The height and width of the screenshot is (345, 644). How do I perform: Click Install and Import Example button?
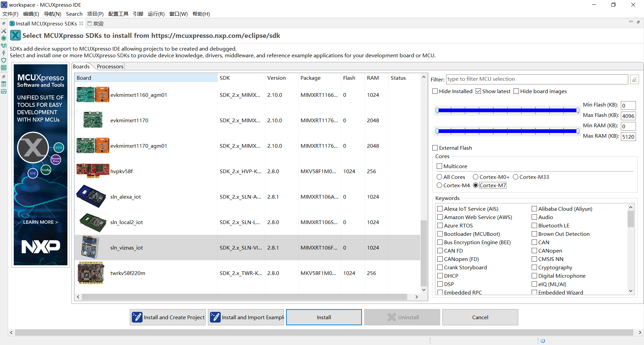246,317
